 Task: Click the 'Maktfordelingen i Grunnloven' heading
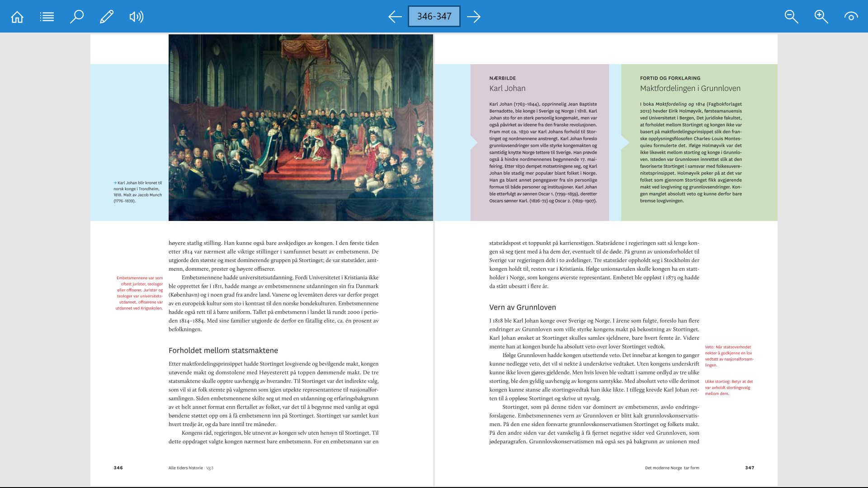tap(690, 89)
